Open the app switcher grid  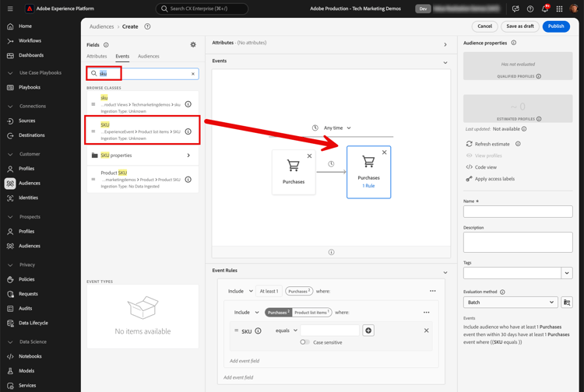[559, 9]
